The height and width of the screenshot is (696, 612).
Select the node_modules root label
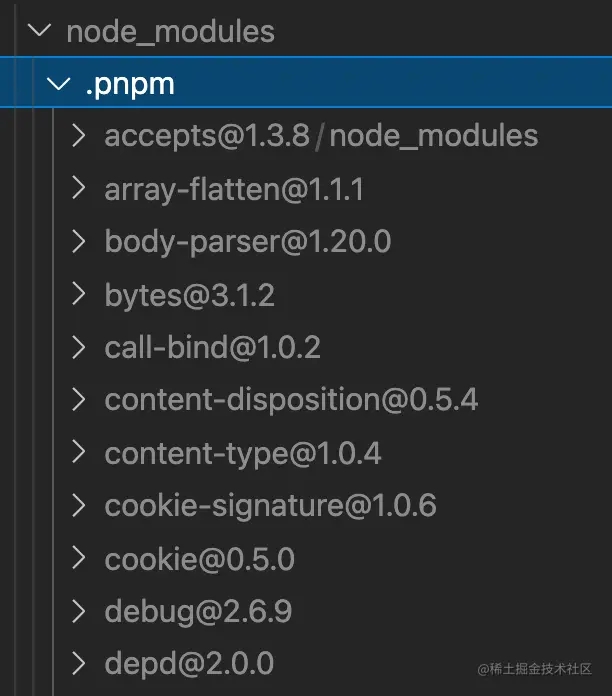pyautogui.click(x=170, y=32)
